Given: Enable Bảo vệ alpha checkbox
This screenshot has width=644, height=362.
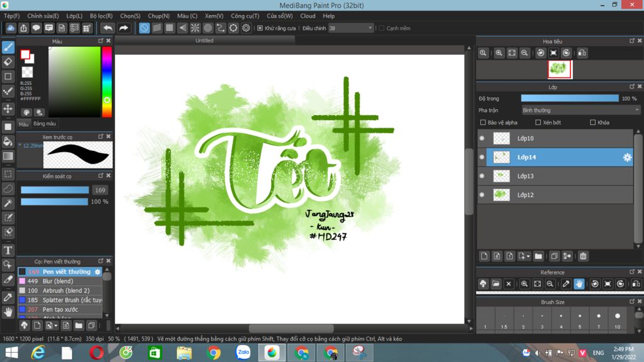Looking at the screenshot, I should point(483,123).
